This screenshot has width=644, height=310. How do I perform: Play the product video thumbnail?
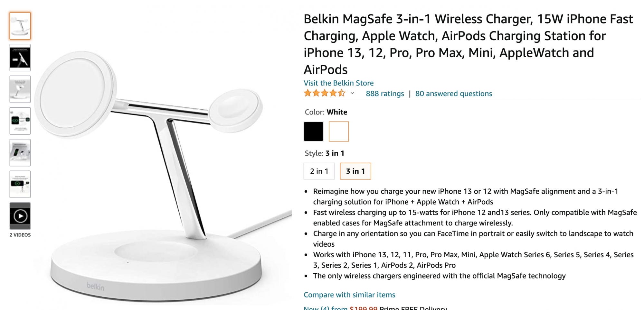(x=20, y=216)
